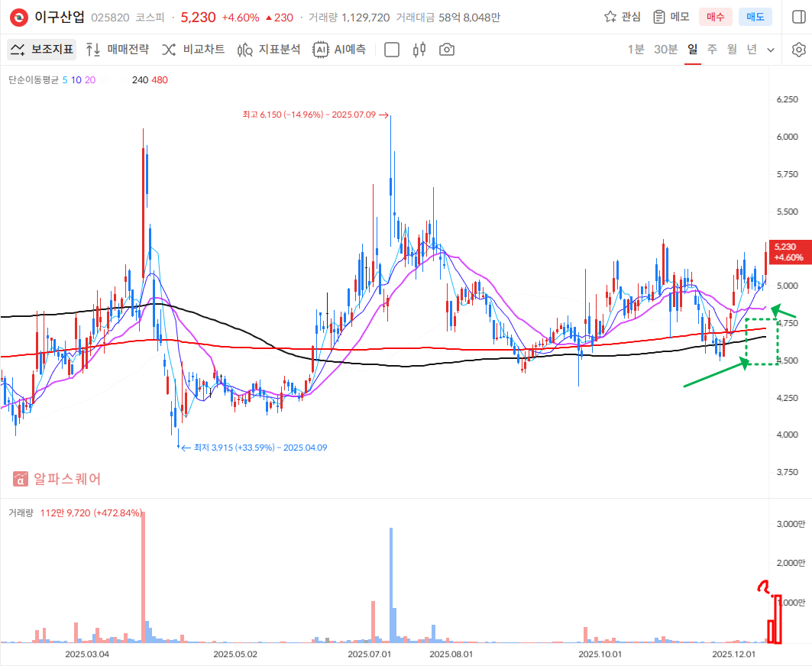
Task: Switch to the 주 weekly interval tab
Action: pos(712,50)
